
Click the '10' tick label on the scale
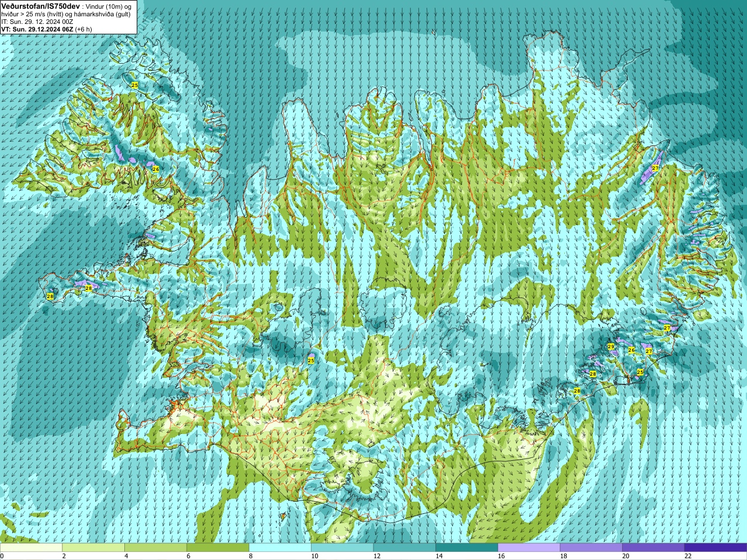(x=315, y=556)
